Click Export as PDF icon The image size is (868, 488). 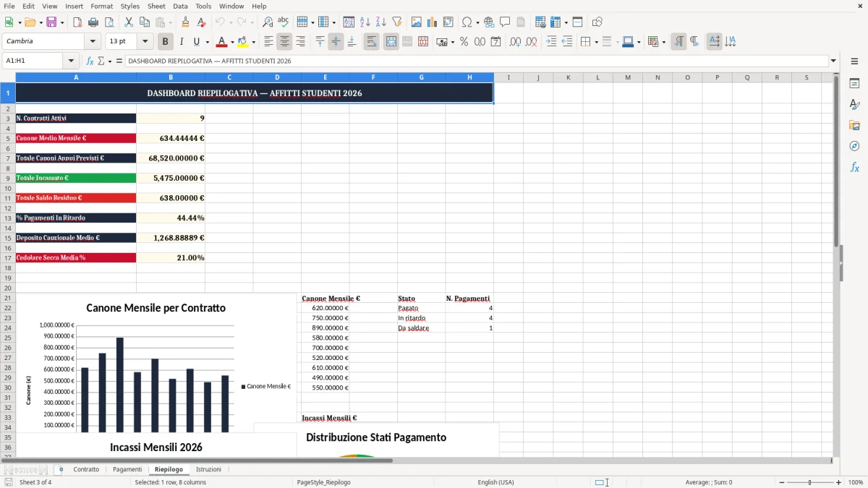point(77,22)
